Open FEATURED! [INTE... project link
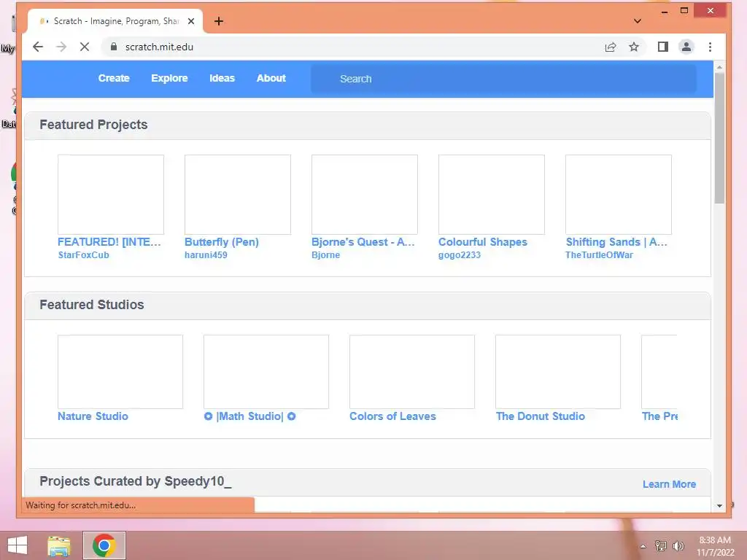The height and width of the screenshot is (560, 747). (109, 242)
